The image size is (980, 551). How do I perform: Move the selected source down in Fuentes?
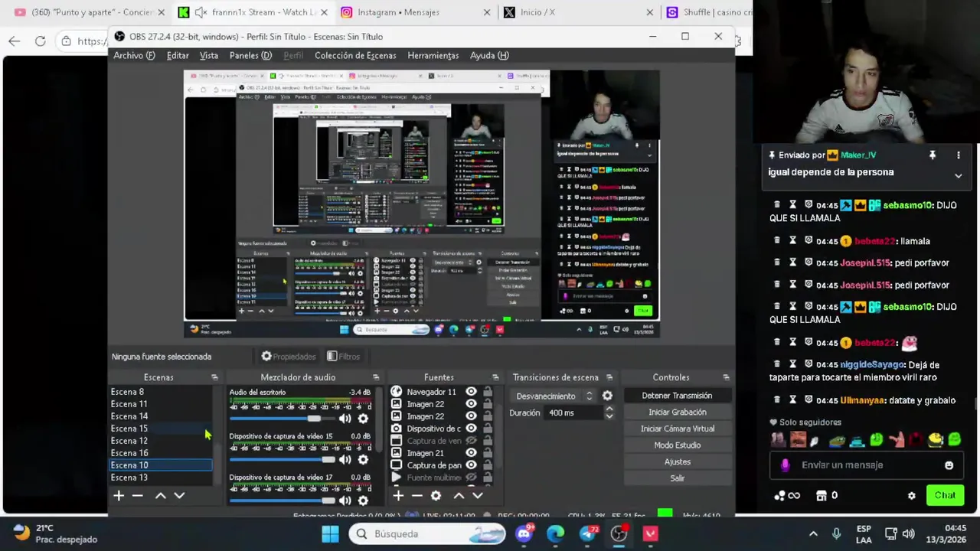click(477, 496)
